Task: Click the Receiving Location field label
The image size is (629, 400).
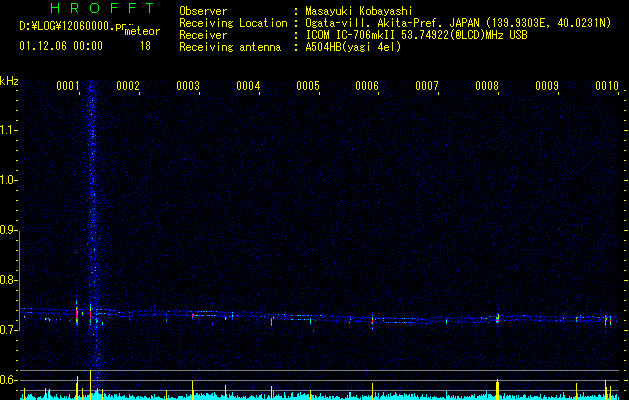Action: coord(233,23)
